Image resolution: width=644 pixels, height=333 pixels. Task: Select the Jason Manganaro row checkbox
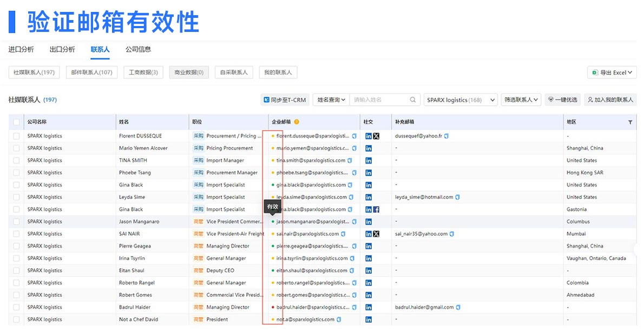coord(16,221)
